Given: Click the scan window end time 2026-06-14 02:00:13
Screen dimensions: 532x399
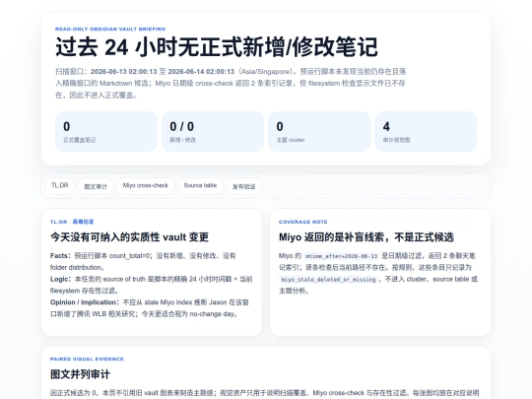Looking at the screenshot, I should pyautogui.click(x=201, y=72).
